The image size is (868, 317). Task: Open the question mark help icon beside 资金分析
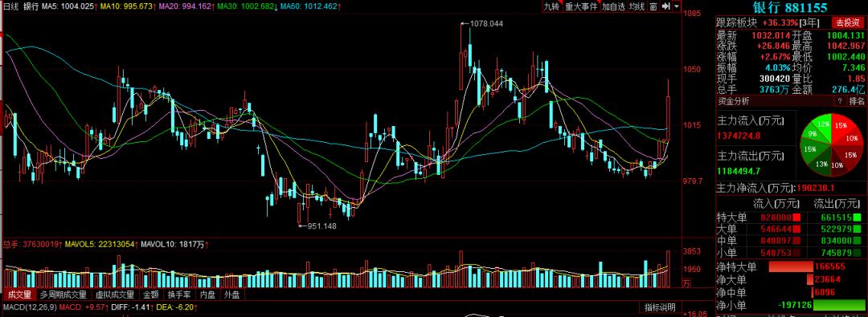coord(839,100)
